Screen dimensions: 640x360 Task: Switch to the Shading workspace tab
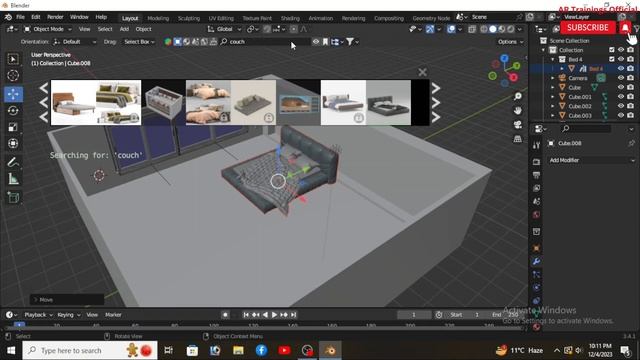[x=290, y=18]
